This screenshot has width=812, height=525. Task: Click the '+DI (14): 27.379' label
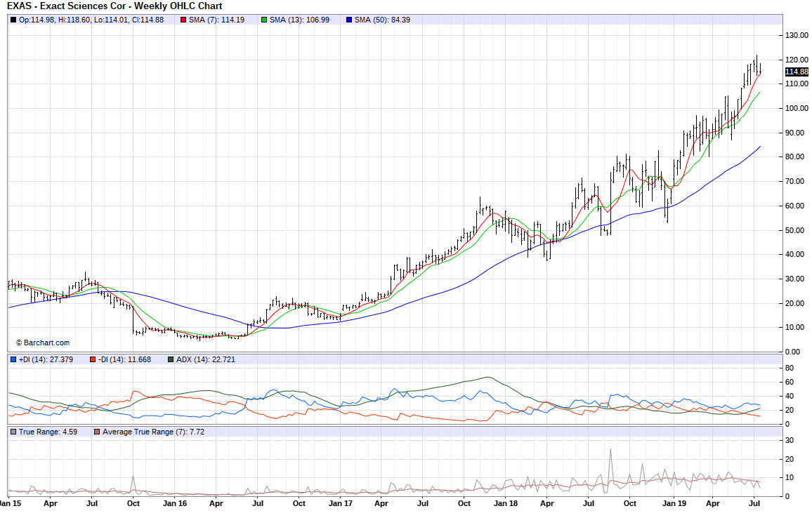point(46,359)
